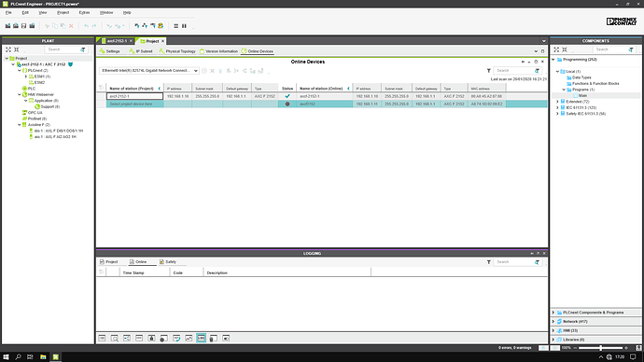Click the Phoenix Contact logo
Image resolution: width=644 pixels, height=362 pixels.
622,21
